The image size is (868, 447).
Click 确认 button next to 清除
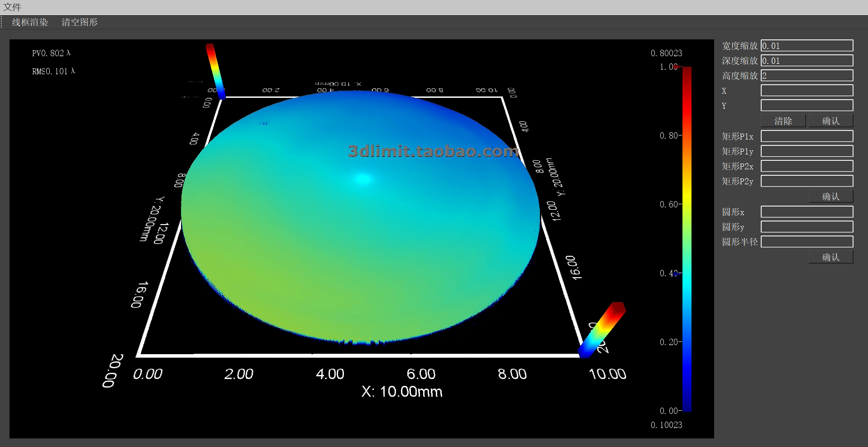click(x=831, y=121)
